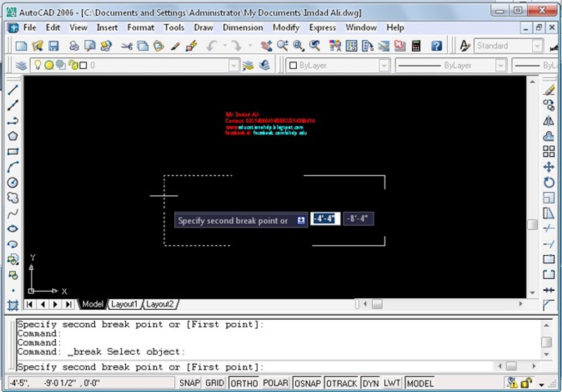Image resolution: width=562 pixels, height=392 pixels.
Task: Click the -4'-4" dynamic input field
Action: point(325,218)
